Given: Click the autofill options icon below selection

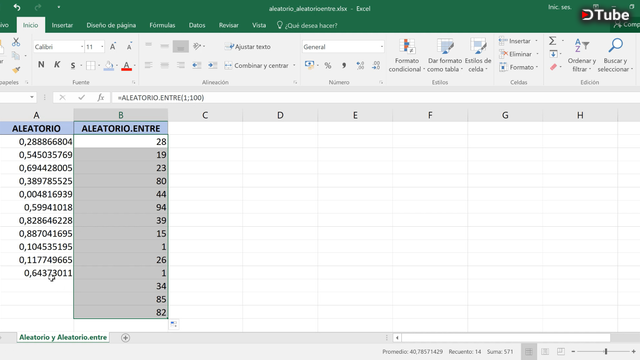Looking at the screenshot, I should click(x=173, y=324).
